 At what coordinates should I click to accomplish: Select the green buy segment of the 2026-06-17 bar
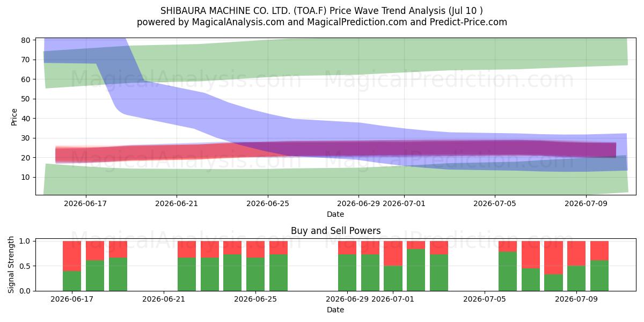tap(72, 281)
